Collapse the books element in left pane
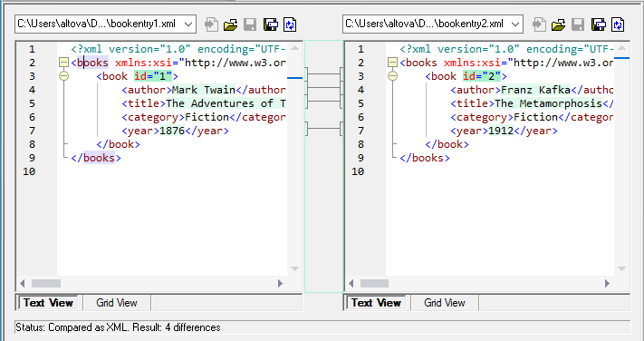 tap(63, 63)
